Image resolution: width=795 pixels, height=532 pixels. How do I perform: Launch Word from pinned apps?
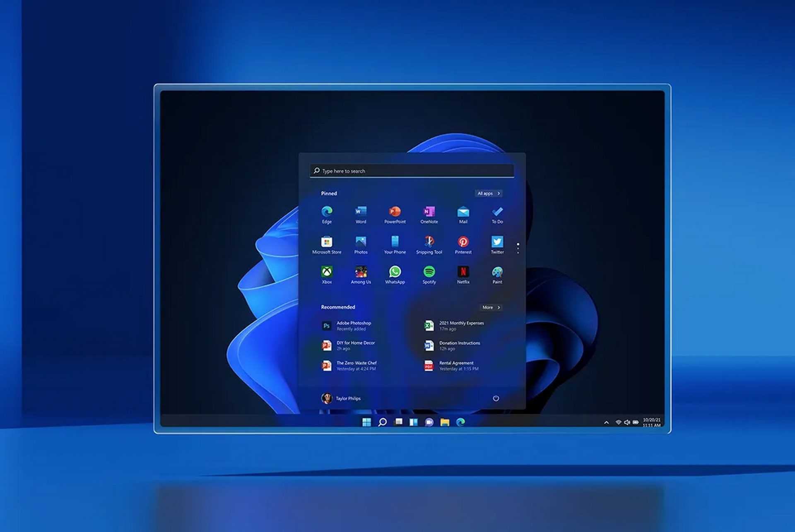(361, 215)
